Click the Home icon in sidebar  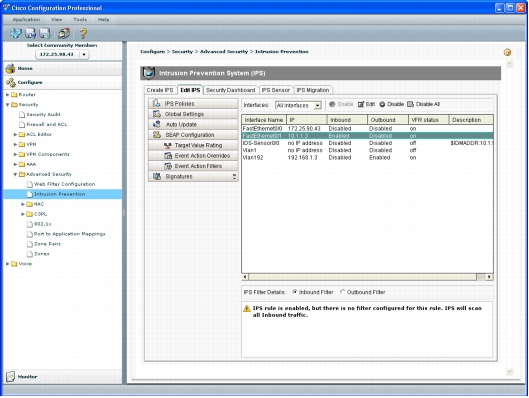pos(10,68)
